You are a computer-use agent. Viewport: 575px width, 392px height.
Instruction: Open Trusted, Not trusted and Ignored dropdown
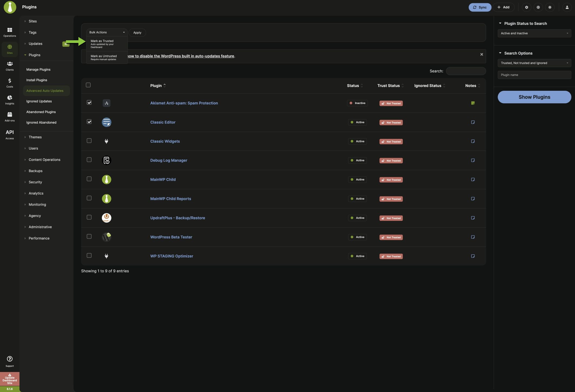534,63
